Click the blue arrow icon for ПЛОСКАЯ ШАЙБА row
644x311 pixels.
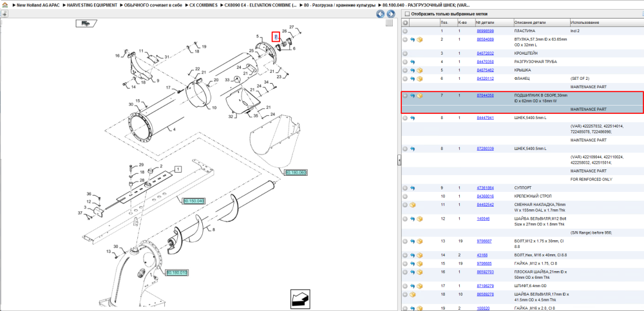point(413,272)
